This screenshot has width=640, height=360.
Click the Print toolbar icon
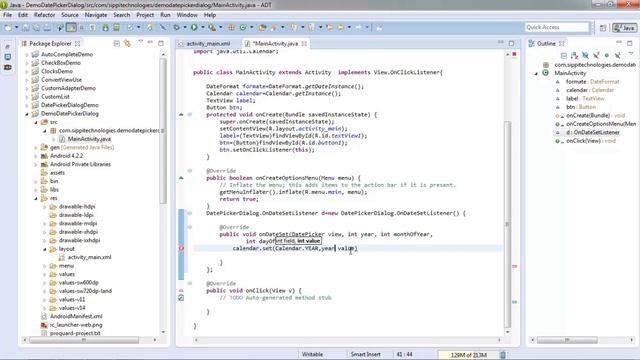(47, 27)
